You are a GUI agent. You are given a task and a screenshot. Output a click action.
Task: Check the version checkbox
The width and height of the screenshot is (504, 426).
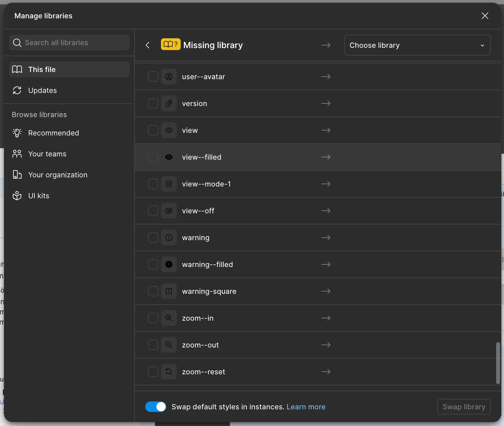coord(153,103)
